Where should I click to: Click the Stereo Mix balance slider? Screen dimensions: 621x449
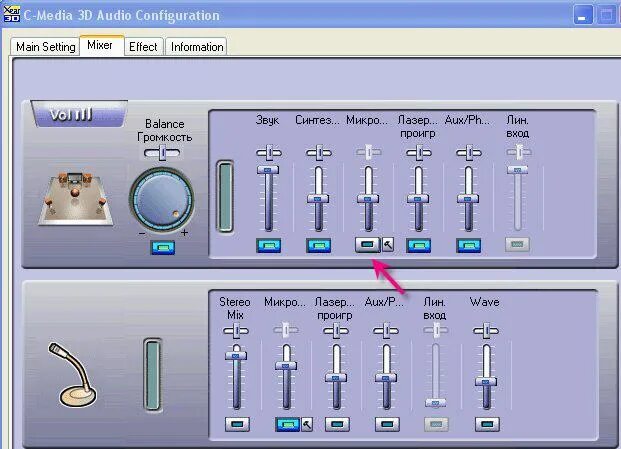click(x=236, y=331)
